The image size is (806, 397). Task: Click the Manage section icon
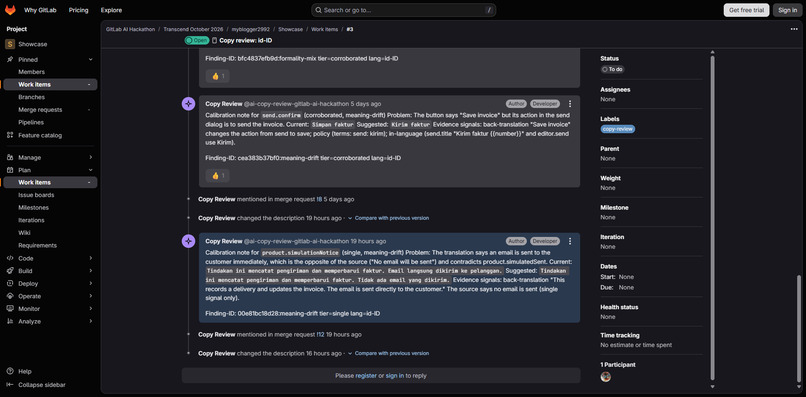click(x=9, y=157)
